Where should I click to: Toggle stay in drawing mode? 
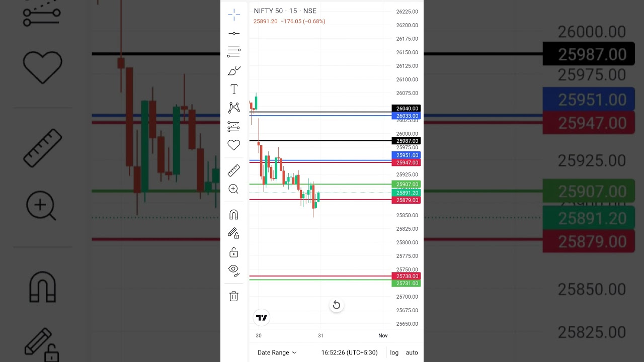(x=234, y=233)
